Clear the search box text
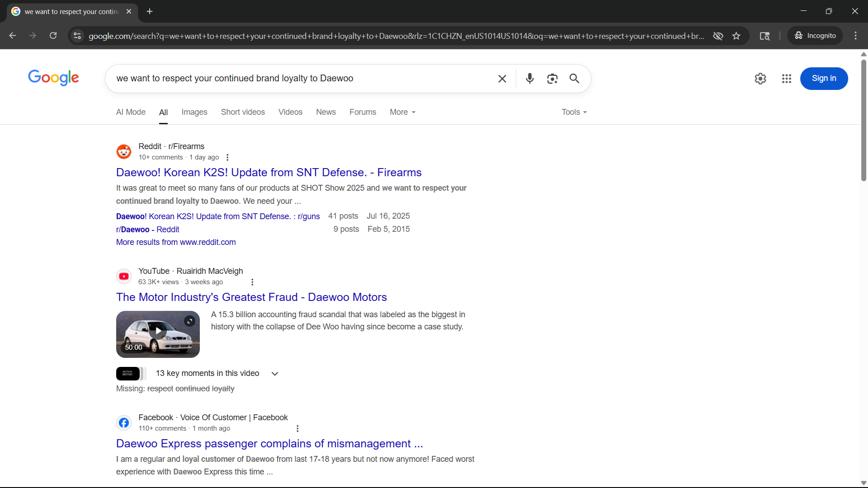868x488 pixels. pos(502,79)
